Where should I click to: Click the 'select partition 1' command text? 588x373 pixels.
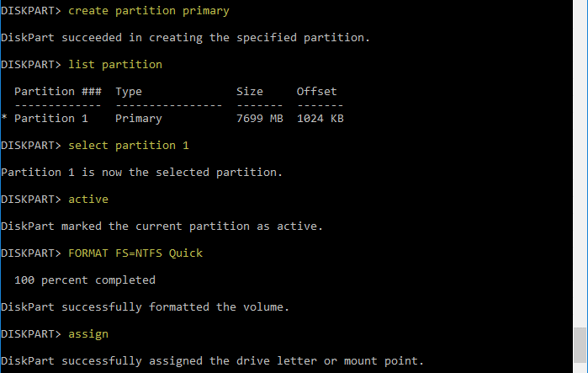click(128, 146)
